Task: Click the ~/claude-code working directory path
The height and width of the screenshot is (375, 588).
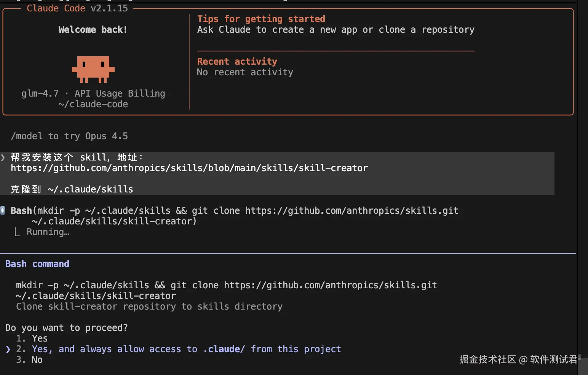Action: pos(93,104)
